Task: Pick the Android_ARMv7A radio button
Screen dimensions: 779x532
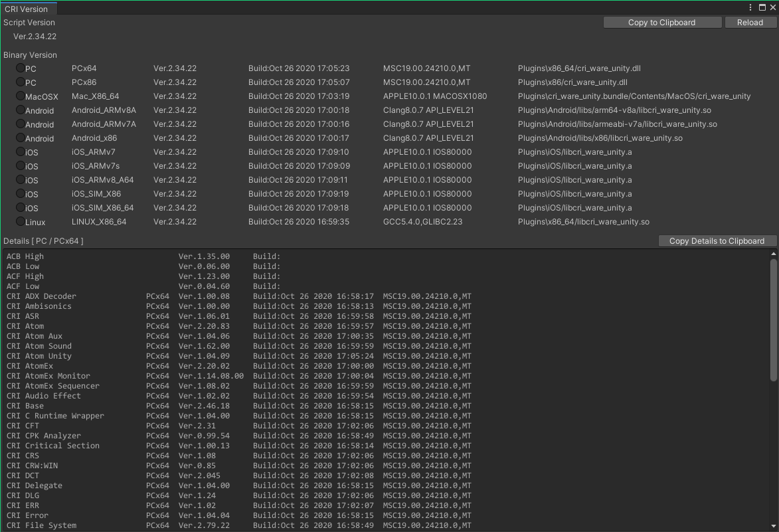Action: click(x=21, y=124)
